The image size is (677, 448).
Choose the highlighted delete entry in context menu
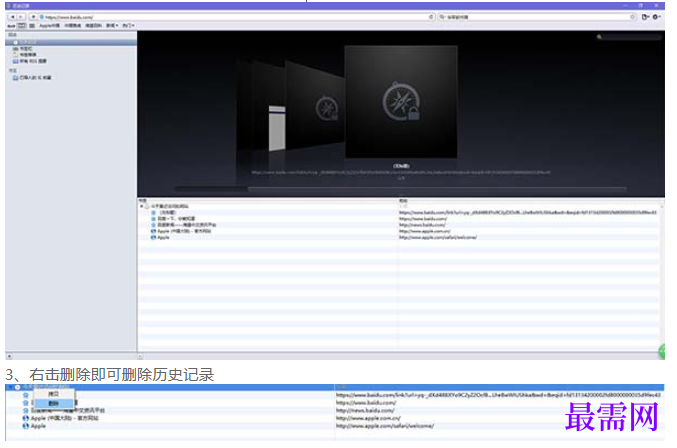pyautogui.click(x=54, y=403)
